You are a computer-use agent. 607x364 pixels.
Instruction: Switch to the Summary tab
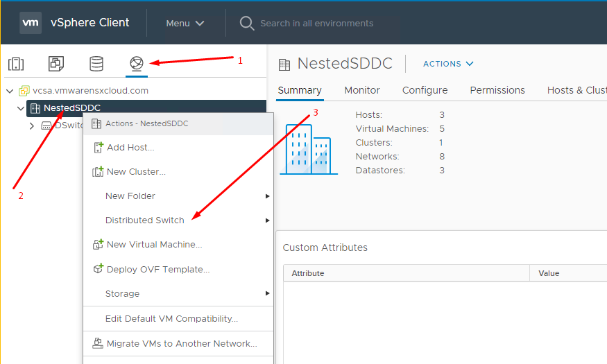[300, 90]
